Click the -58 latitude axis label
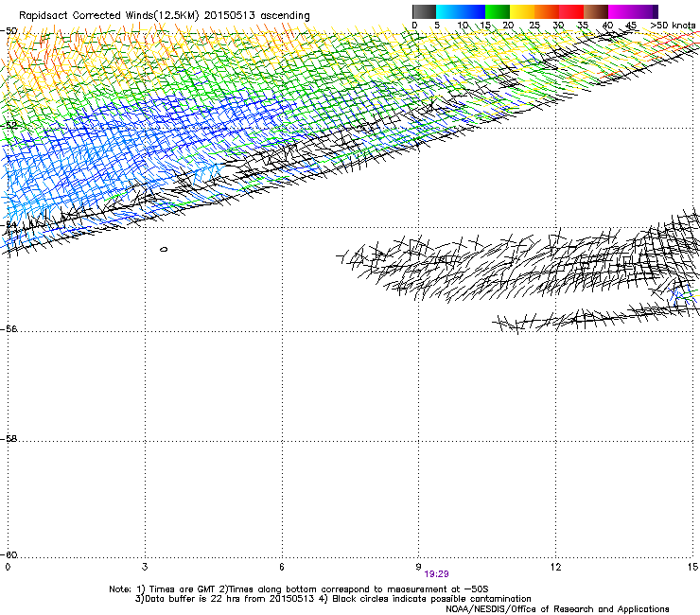This screenshot has width=700, height=615. pyautogui.click(x=9, y=439)
